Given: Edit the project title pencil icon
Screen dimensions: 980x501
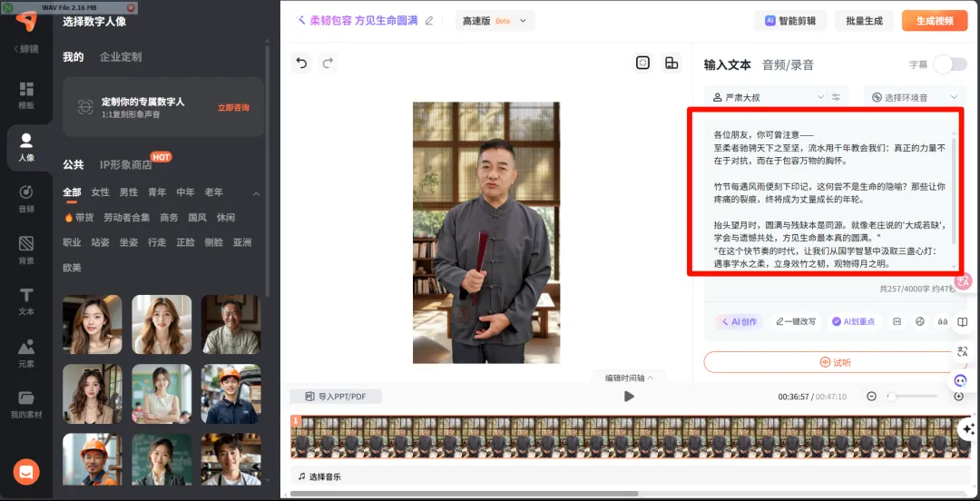Looking at the screenshot, I should (x=428, y=21).
